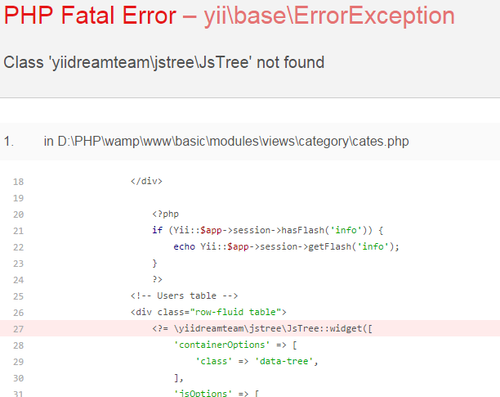Click line number 29 in the gutter
Image resolution: width=500 pixels, height=397 pixels.
coord(18,362)
